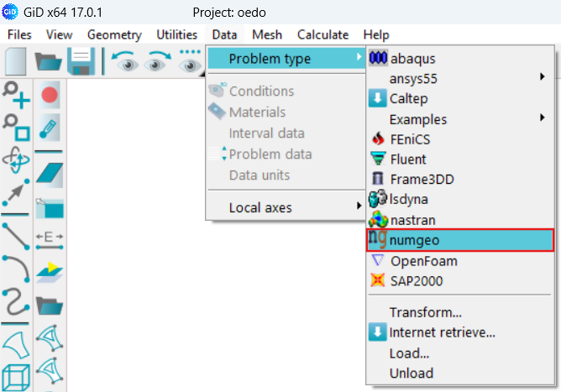The image size is (561, 392).
Task: Select the Zoom frame magnifier tool
Action: [16, 128]
